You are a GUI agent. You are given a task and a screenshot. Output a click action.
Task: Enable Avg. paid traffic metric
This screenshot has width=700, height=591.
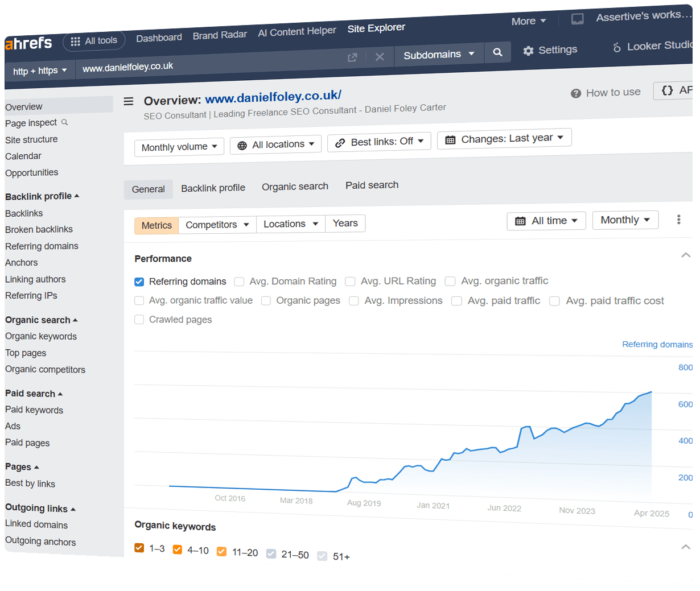(x=456, y=301)
